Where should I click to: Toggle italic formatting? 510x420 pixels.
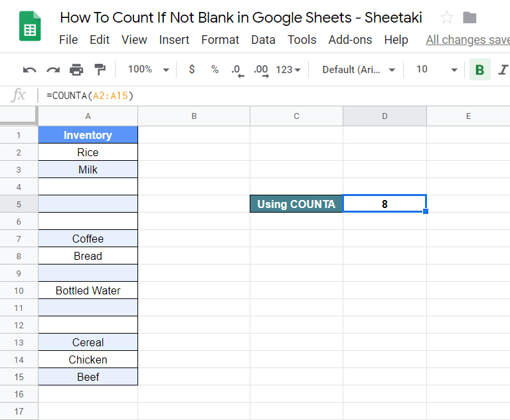click(503, 70)
